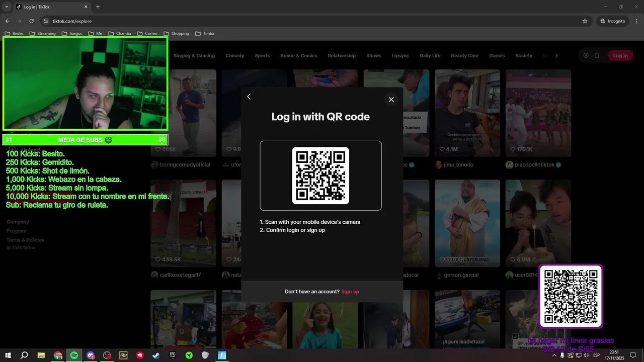This screenshot has width=644, height=362.
Task: Open the Juegos bookmarks folder
Action: click(x=72, y=34)
